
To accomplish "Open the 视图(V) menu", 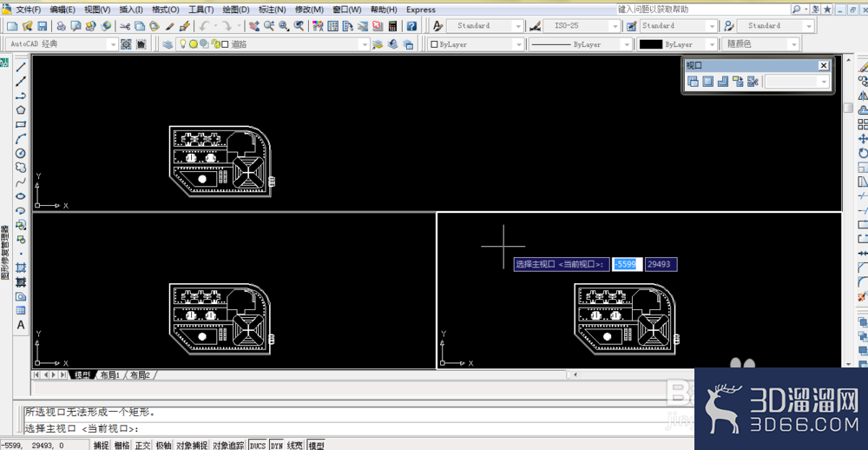I will coord(97,10).
